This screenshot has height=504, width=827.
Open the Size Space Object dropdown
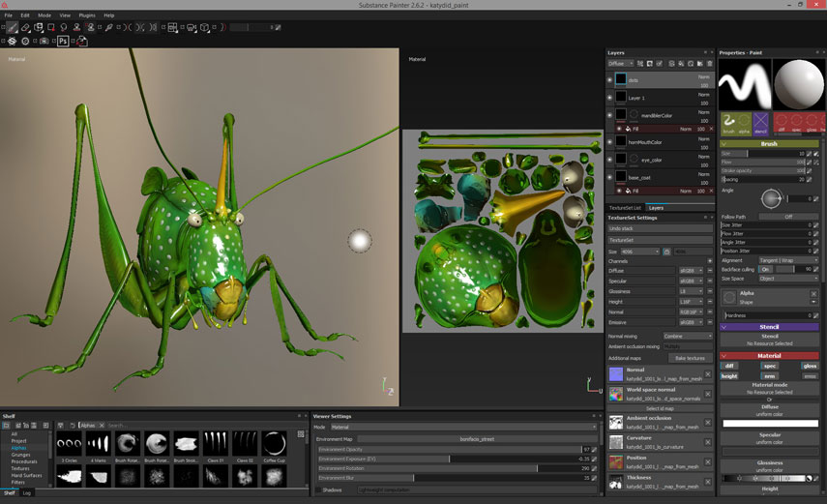point(788,279)
